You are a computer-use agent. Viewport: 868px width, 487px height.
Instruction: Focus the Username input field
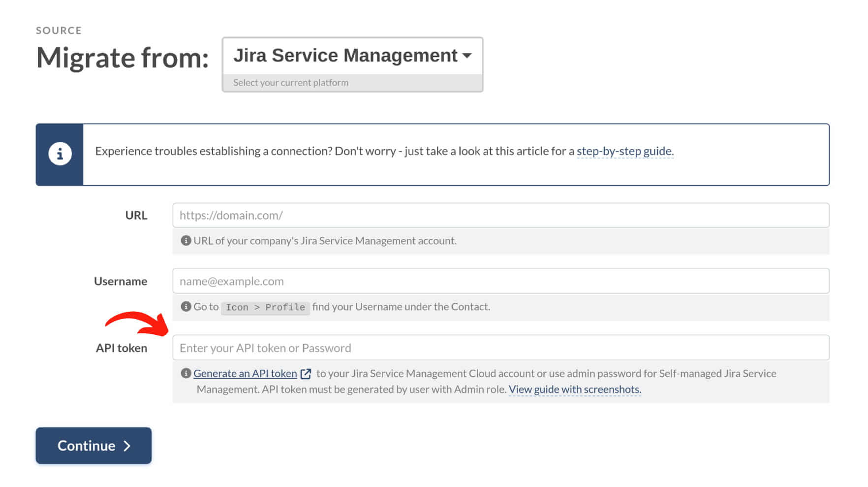[500, 281]
